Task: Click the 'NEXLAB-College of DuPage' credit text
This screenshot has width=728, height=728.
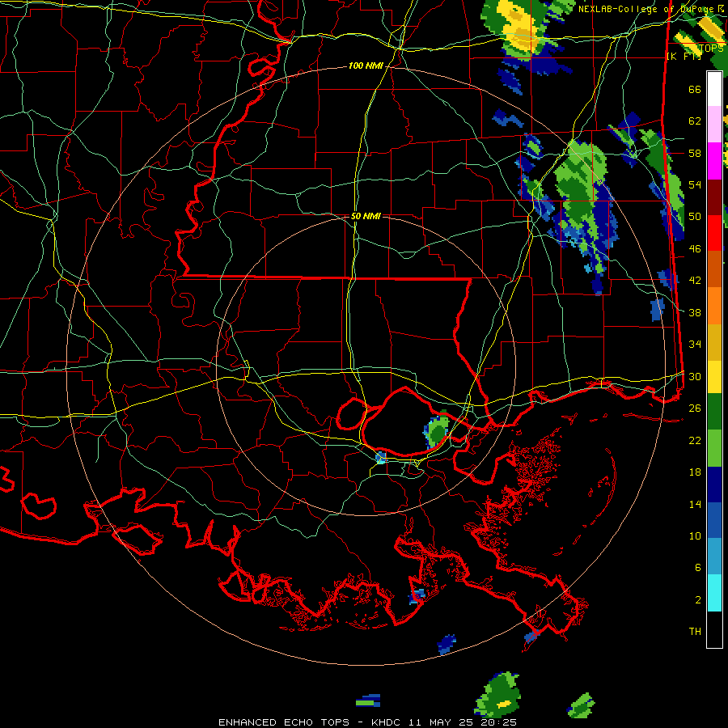Action: (647, 9)
